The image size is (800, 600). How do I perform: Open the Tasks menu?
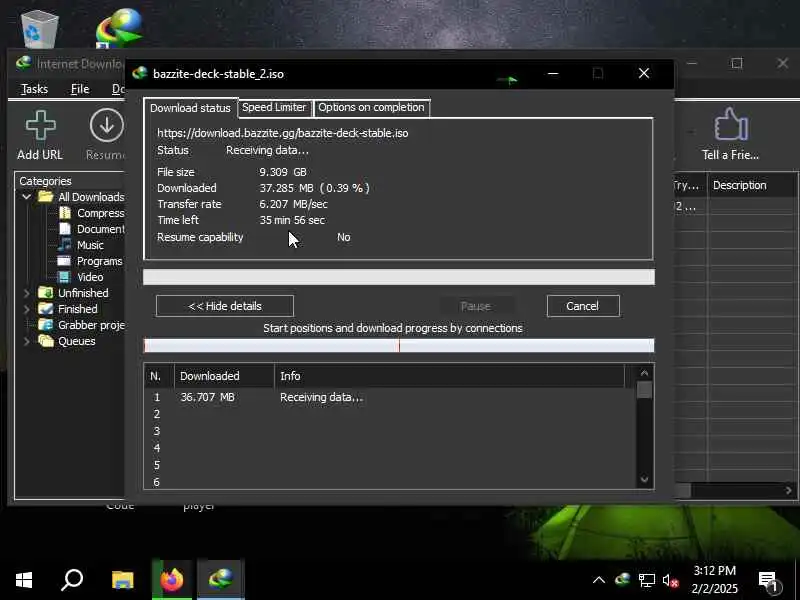point(34,89)
